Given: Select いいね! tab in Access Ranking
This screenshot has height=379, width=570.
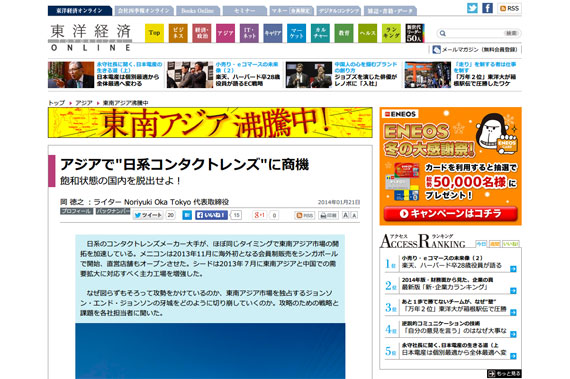Looking at the screenshot, I should (511, 243).
